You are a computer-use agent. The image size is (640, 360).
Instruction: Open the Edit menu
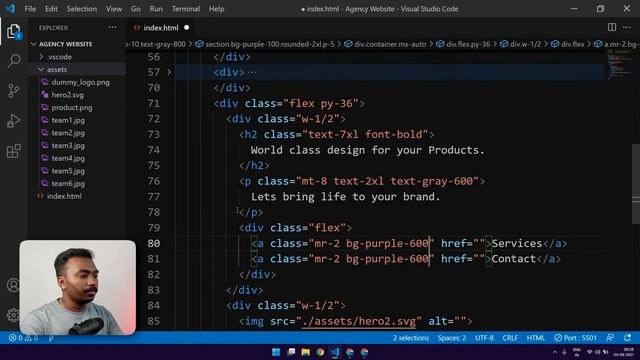pyautogui.click(x=51, y=9)
